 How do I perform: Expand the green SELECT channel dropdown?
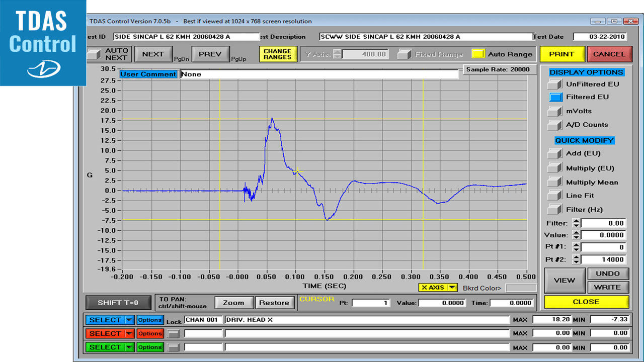point(129,347)
